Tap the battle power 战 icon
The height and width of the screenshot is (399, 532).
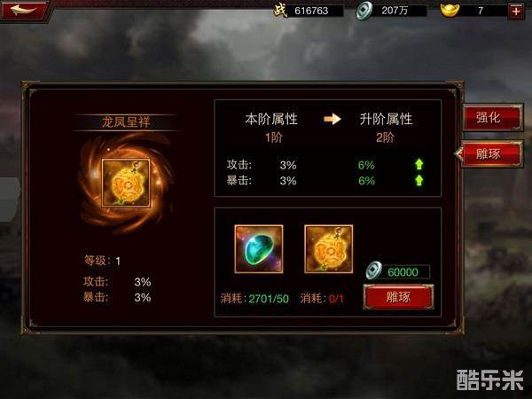pyautogui.click(x=280, y=10)
